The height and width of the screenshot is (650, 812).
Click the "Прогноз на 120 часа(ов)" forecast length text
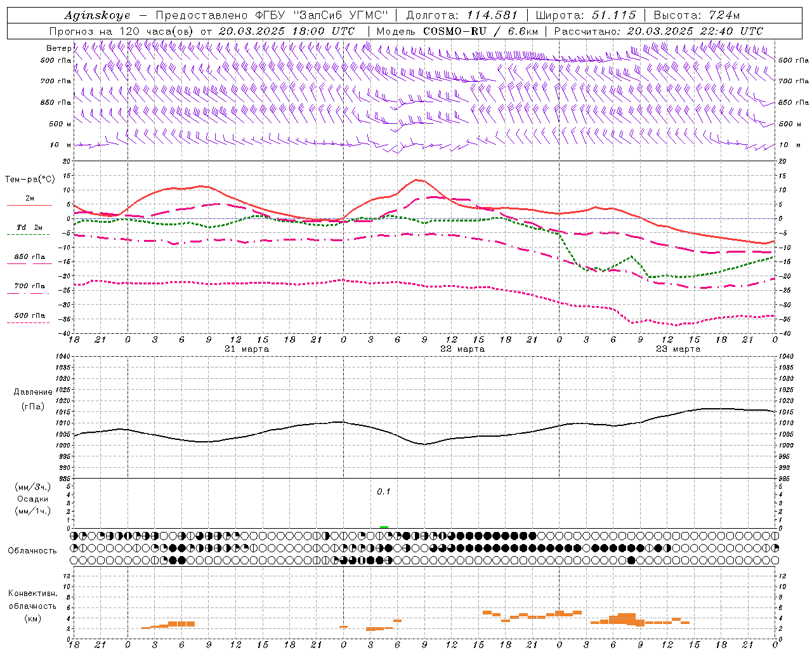[122, 31]
